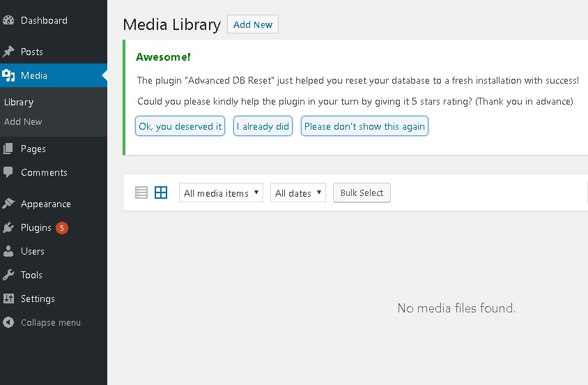Viewport: 588px width, 385px height.
Task: Click the Posts pushpin icon
Action: click(8, 52)
